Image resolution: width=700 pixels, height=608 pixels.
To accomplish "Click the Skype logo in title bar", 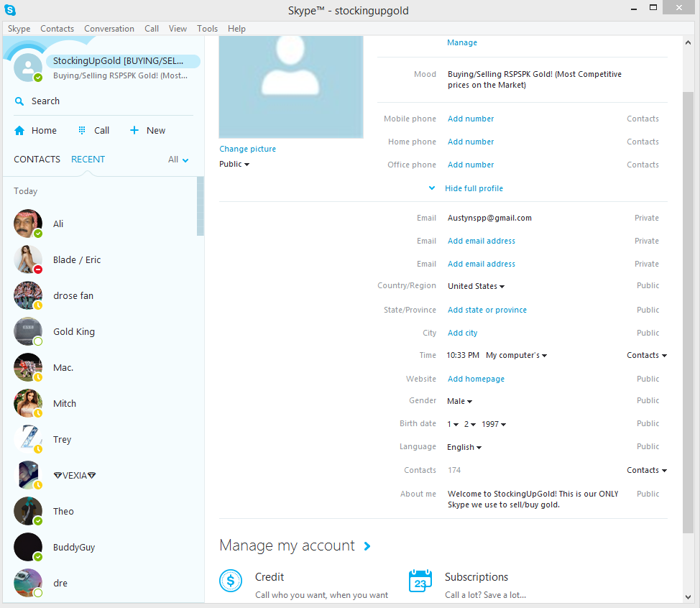I will [x=10, y=9].
